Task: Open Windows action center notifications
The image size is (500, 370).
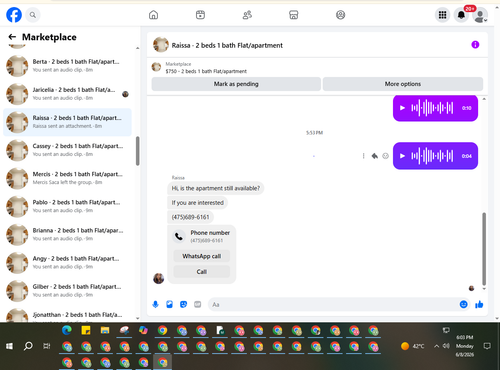Action: 487,346
